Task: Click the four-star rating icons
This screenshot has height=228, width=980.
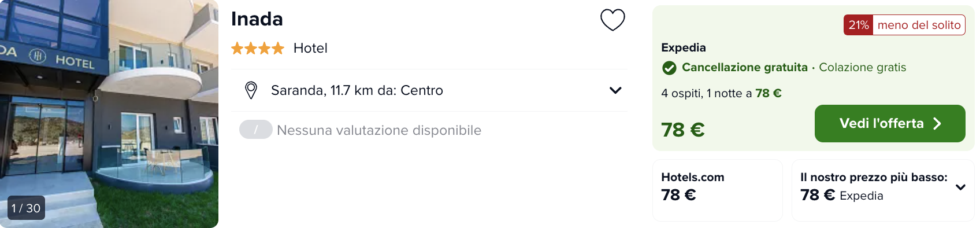Action: click(x=258, y=48)
